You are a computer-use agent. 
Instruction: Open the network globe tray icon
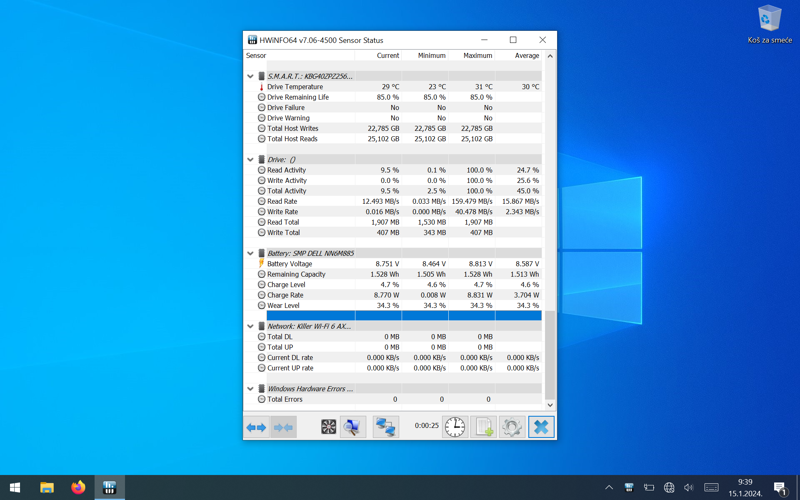pos(669,488)
